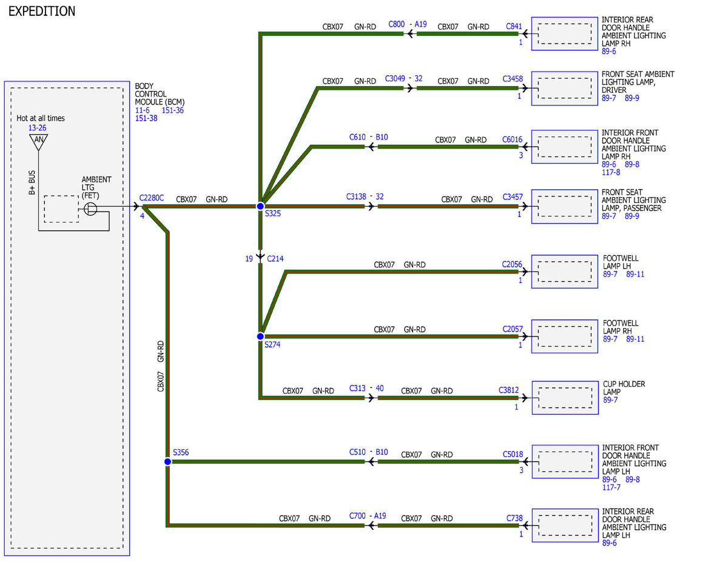Open 89-11 reference under Footwell Lamp LH

coord(635,274)
